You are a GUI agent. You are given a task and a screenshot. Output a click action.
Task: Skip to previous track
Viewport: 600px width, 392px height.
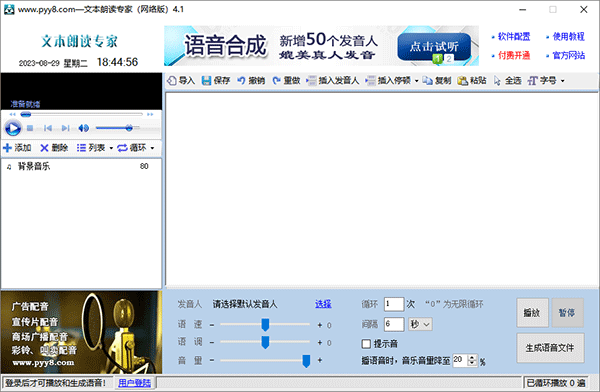pyautogui.click(x=48, y=128)
